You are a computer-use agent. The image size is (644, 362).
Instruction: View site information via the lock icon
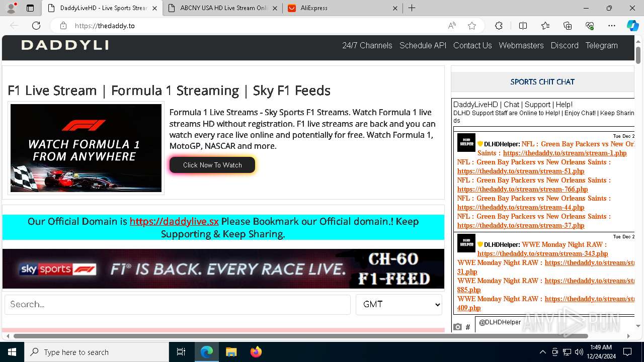[63, 26]
